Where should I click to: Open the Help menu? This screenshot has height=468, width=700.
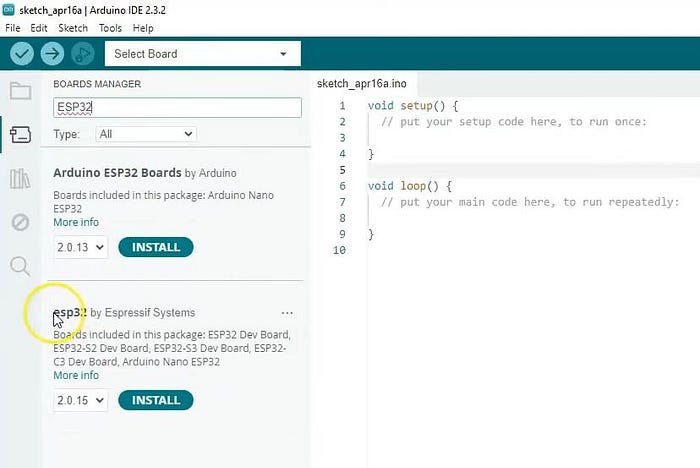click(143, 28)
